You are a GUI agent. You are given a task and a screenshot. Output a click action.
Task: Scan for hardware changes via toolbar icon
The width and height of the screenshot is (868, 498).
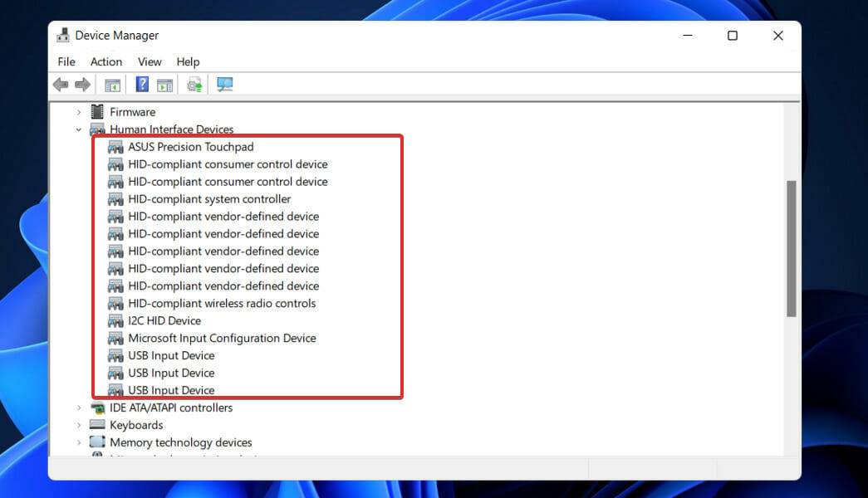(224, 84)
